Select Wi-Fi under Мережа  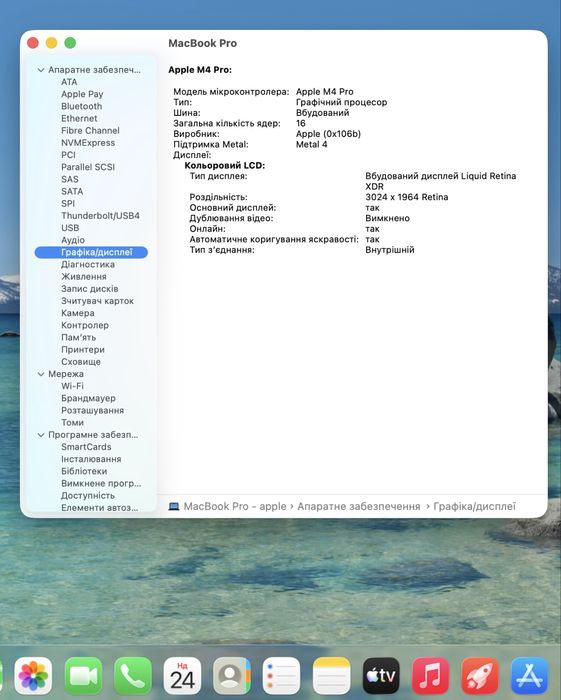pyautogui.click(x=72, y=386)
